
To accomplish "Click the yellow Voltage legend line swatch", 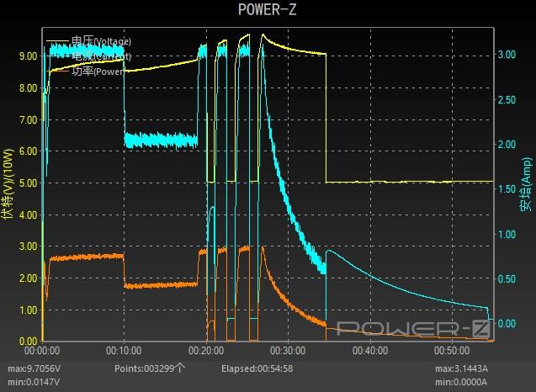I will (x=58, y=41).
